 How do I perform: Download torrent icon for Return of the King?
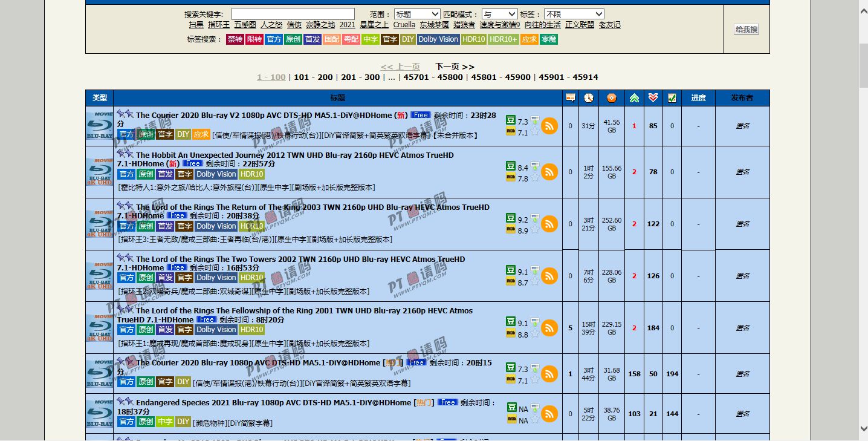click(x=534, y=218)
